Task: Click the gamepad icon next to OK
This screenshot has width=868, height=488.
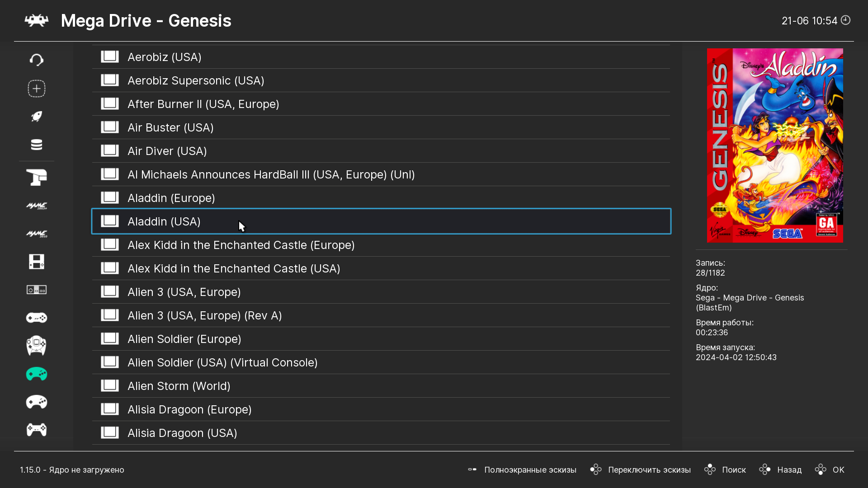Action: pyautogui.click(x=821, y=469)
